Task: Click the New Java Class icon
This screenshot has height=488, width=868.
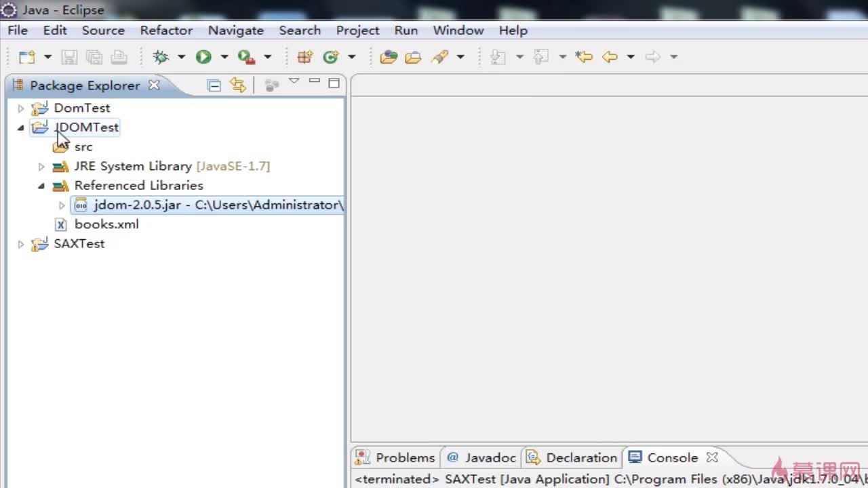Action: point(331,57)
